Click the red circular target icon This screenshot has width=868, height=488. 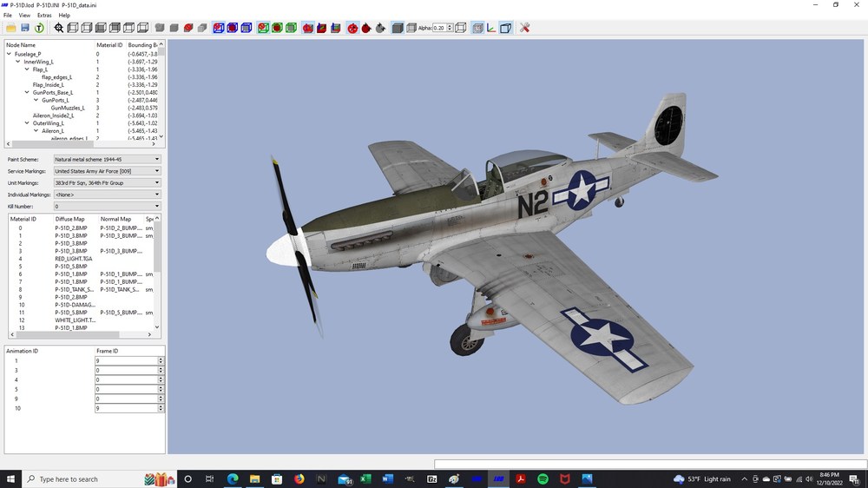click(x=352, y=28)
